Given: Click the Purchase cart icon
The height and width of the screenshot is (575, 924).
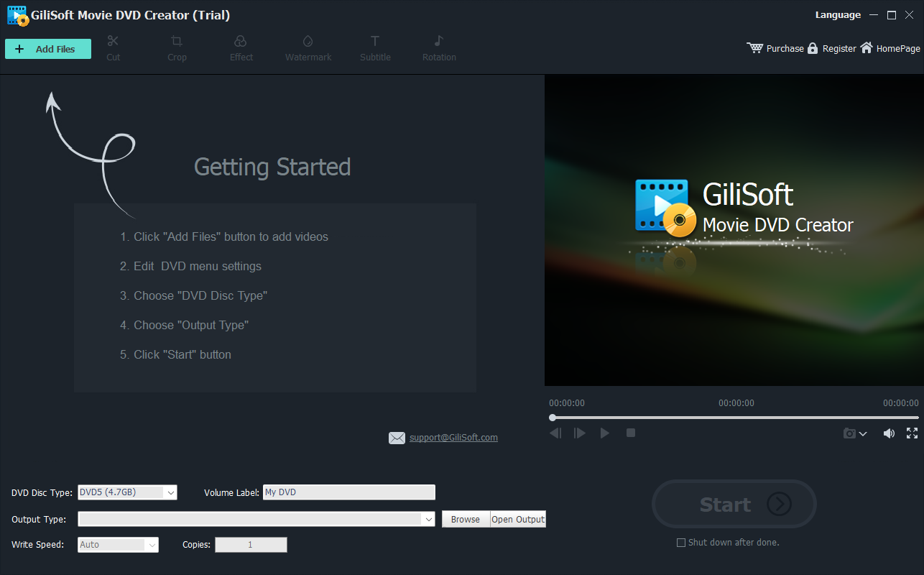Looking at the screenshot, I should (x=755, y=48).
